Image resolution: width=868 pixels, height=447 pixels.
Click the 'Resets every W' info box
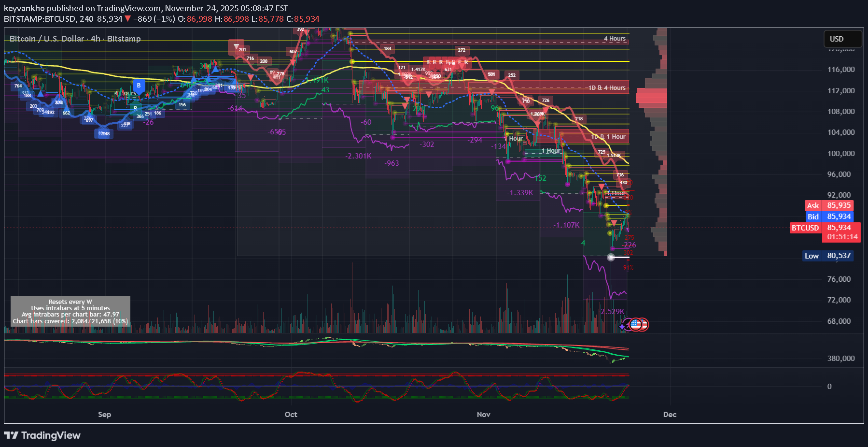[70, 311]
